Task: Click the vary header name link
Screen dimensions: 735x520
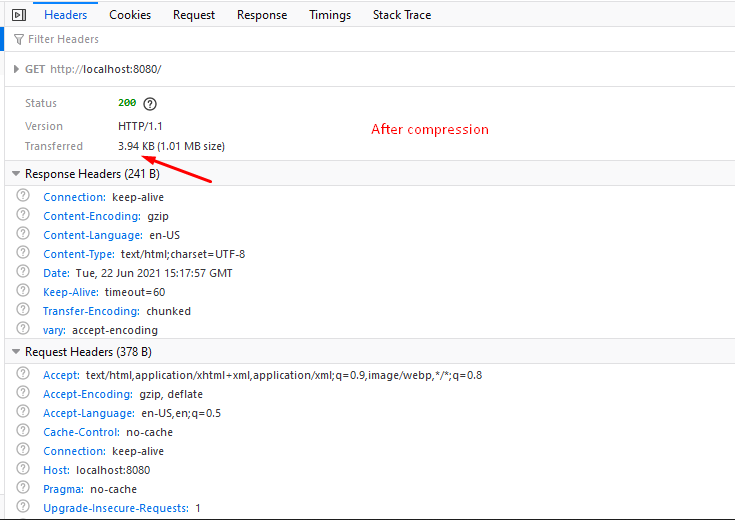Action: [54, 330]
